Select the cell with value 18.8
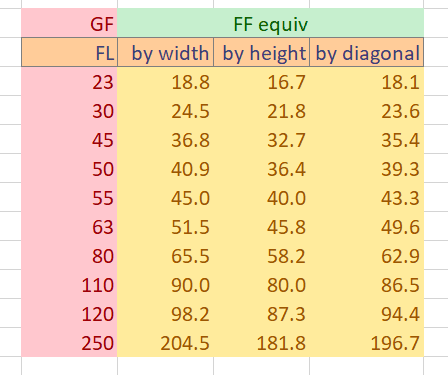 (165, 81)
